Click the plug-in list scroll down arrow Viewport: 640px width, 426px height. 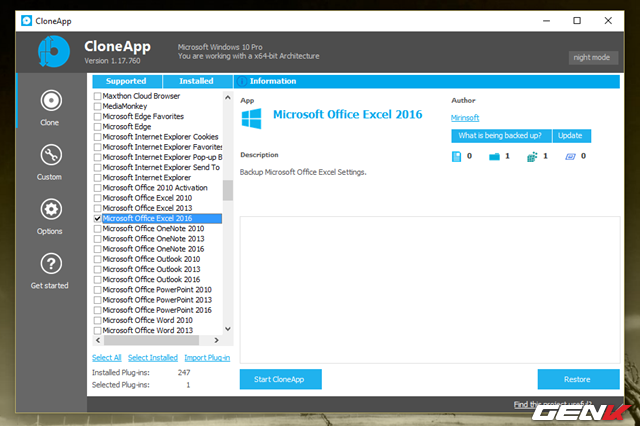click(228, 329)
